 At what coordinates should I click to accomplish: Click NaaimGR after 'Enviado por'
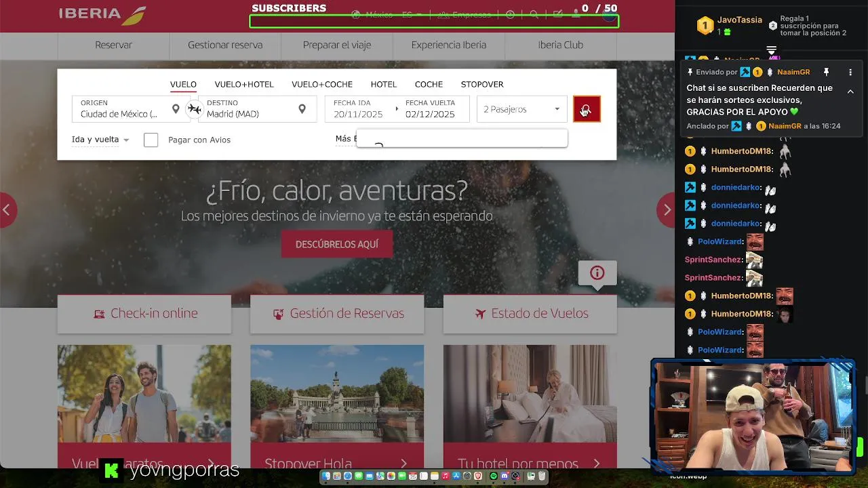[x=793, y=72]
